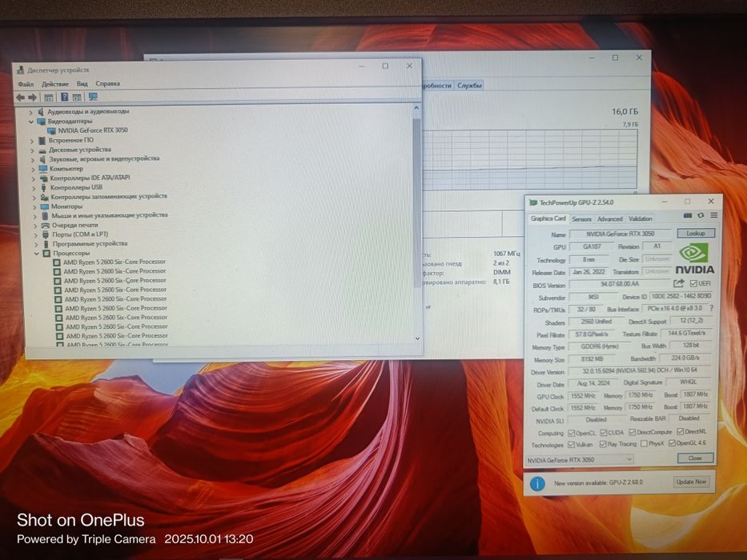Toggle the UEFI checkbox
Screen dimensions: 747x560
point(693,283)
